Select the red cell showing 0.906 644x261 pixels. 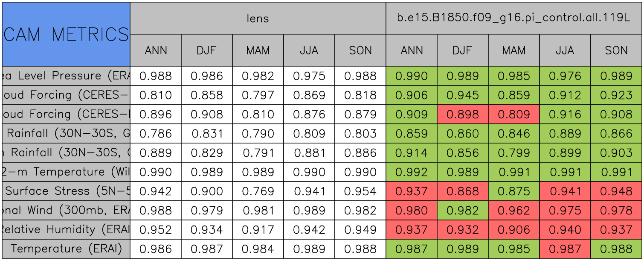pyautogui.click(x=513, y=229)
